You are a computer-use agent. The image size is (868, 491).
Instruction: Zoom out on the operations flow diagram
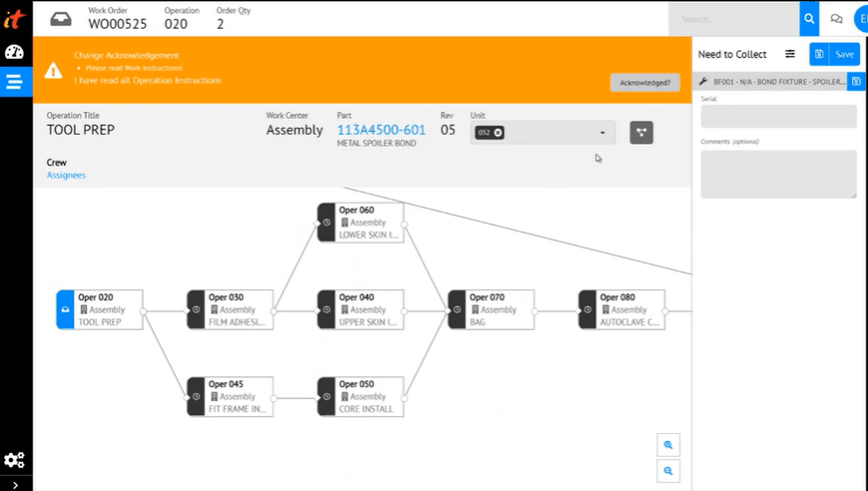click(668, 471)
